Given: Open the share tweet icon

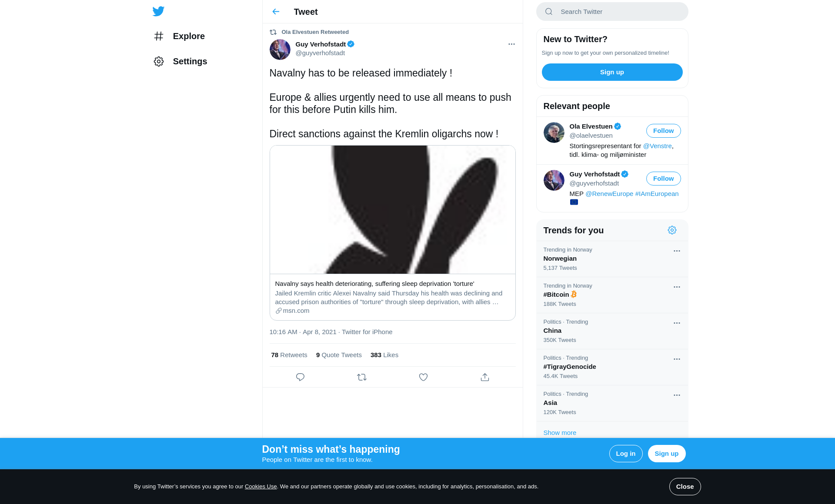Looking at the screenshot, I should [x=485, y=377].
